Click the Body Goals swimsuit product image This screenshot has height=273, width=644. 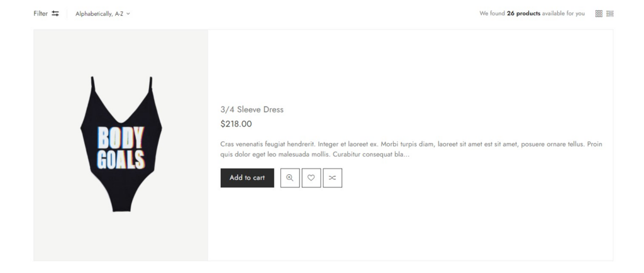121,144
